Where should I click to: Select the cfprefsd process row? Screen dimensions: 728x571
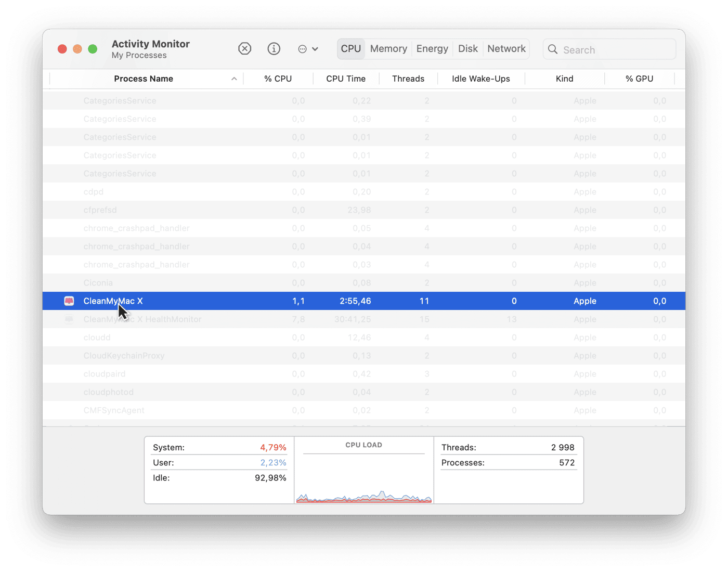364,210
